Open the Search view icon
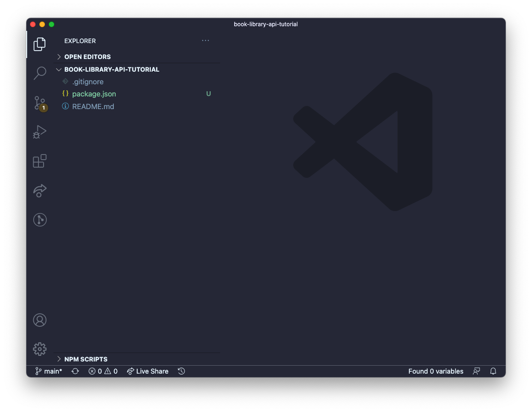 [x=40, y=73]
